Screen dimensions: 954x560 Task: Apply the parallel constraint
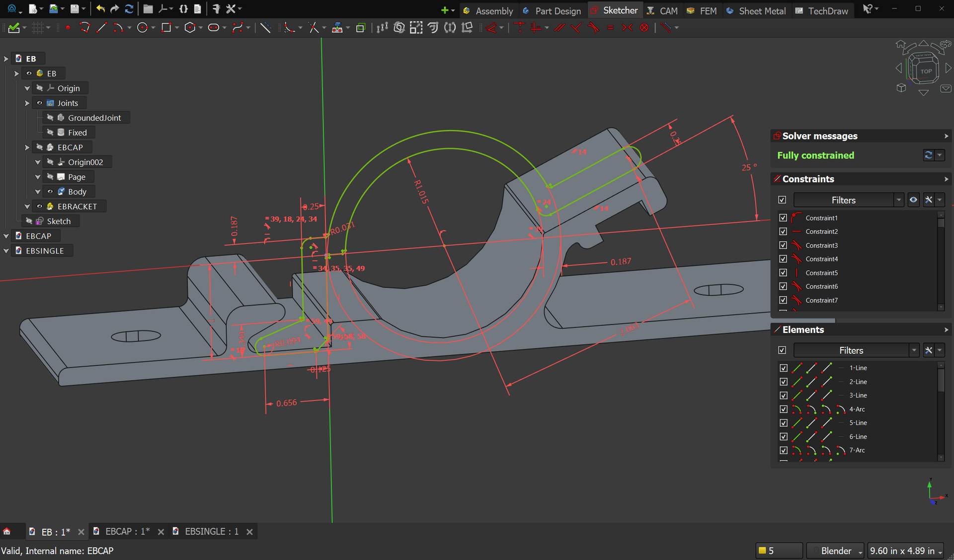pyautogui.click(x=559, y=28)
